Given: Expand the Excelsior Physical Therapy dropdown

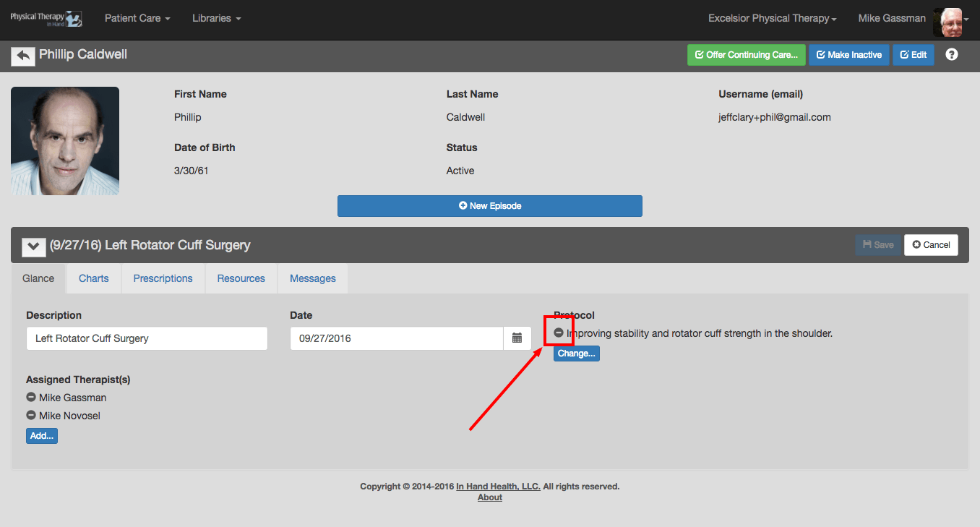Looking at the screenshot, I should click(772, 18).
